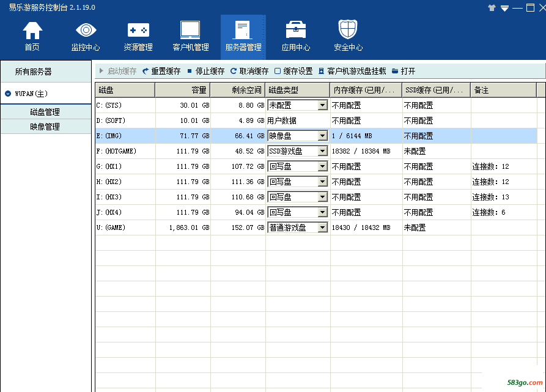Image resolution: width=546 pixels, height=392 pixels.
Task: Click 停止缓存 in the toolbar
Action: [206, 71]
